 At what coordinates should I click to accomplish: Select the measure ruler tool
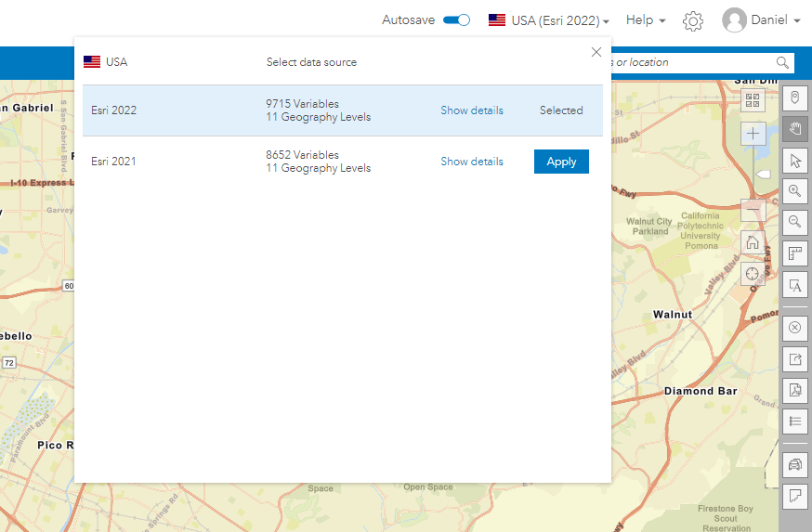click(x=795, y=254)
